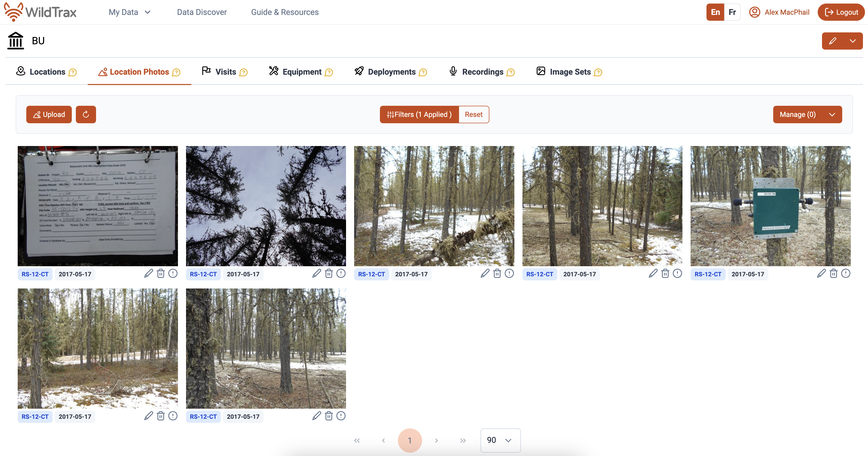The height and width of the screenshot is (456, 868).
Task: Open the Recordings tab
Action: pyautogui.click(x=482, y=72)
